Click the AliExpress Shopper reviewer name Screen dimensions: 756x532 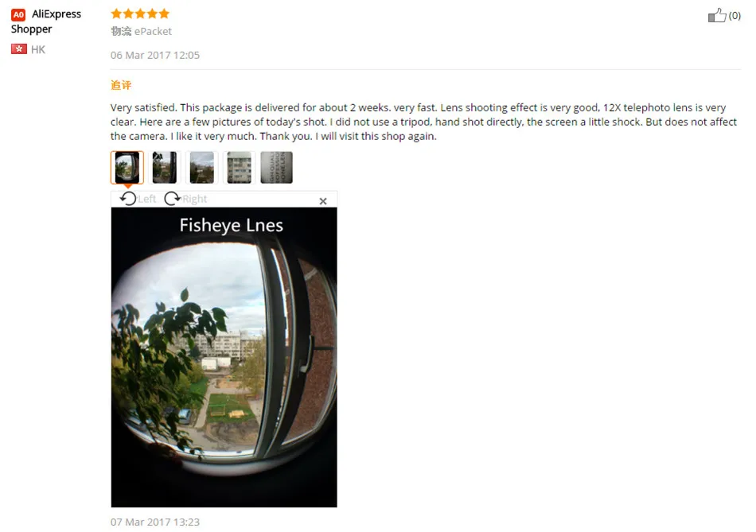point(46,21)
